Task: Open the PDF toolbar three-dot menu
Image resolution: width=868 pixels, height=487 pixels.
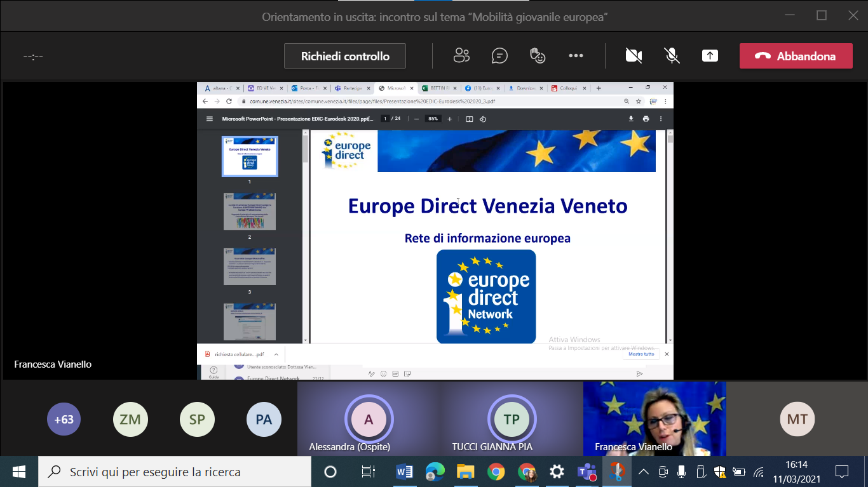Action: tap(661, 119)
